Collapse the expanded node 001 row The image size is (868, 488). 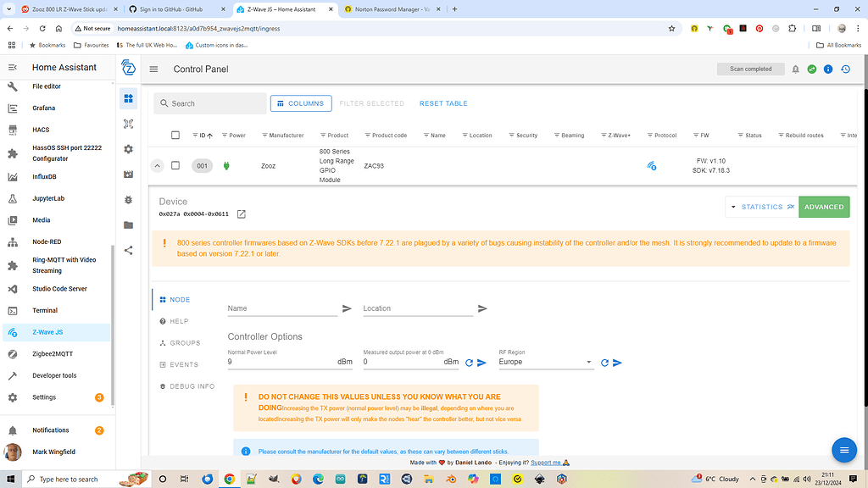(x=157, y=166)
